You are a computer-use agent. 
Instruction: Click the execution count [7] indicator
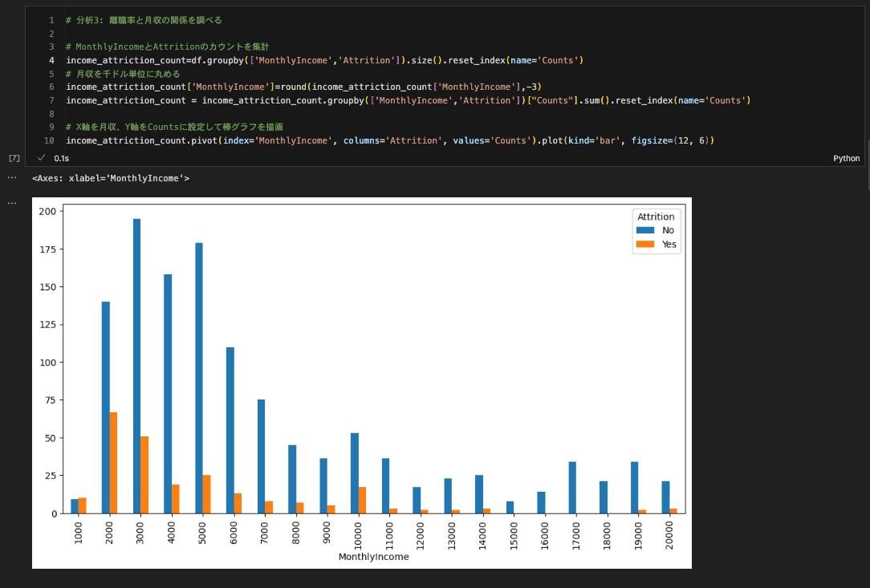point(14,158)
